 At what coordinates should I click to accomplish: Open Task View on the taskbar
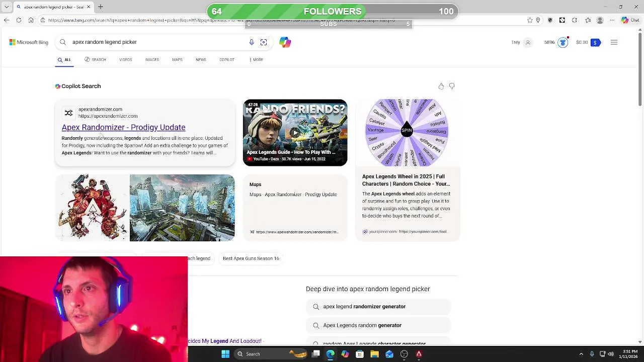pos(316,354)
